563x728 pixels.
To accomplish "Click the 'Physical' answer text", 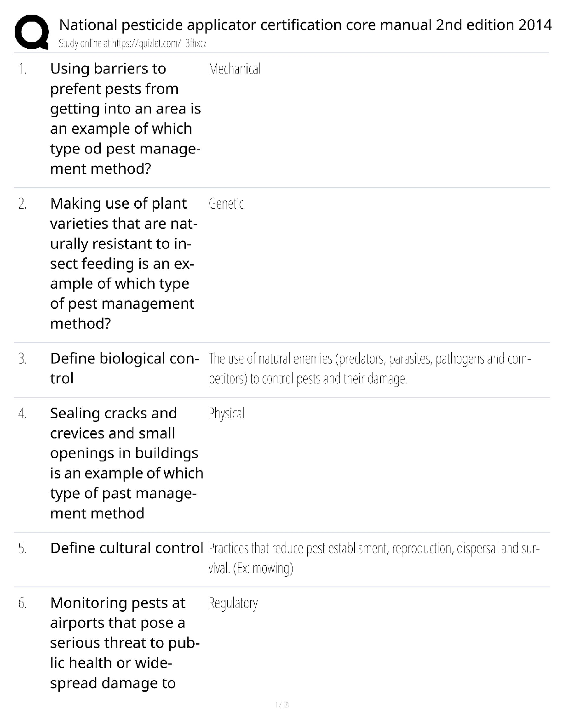I will (226, 414).
